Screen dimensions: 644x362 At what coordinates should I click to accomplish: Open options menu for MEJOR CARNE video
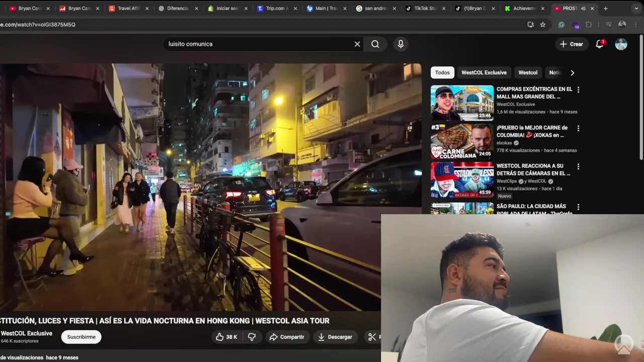click(578, 128)
